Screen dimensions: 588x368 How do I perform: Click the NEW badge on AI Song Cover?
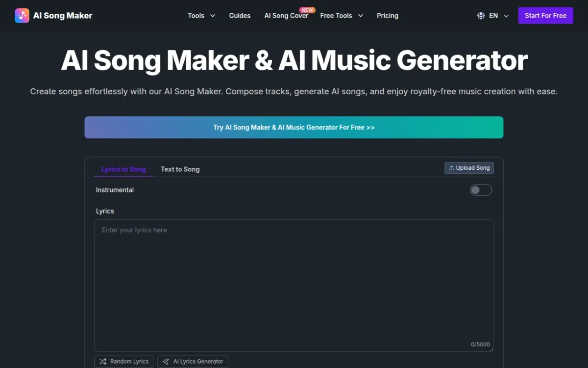point(308,10)
